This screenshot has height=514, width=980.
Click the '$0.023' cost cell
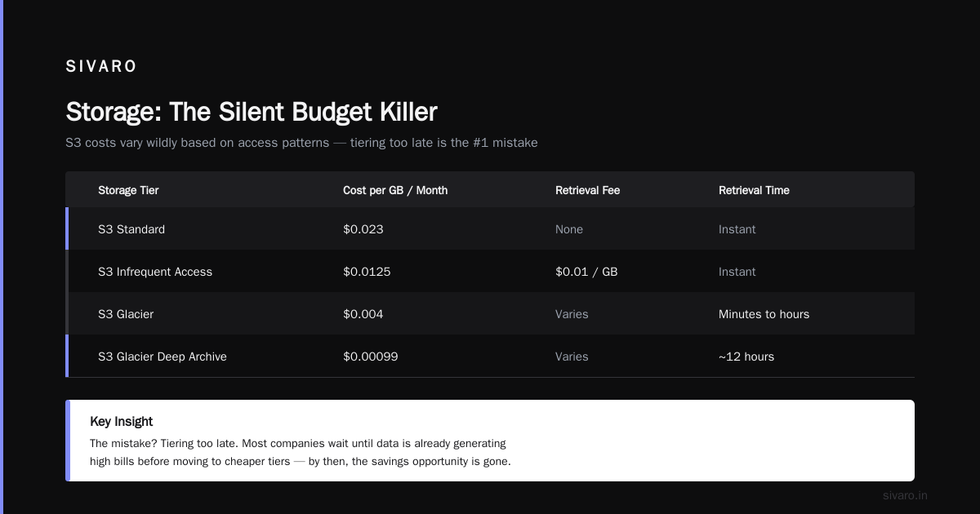tap(363, 229)
